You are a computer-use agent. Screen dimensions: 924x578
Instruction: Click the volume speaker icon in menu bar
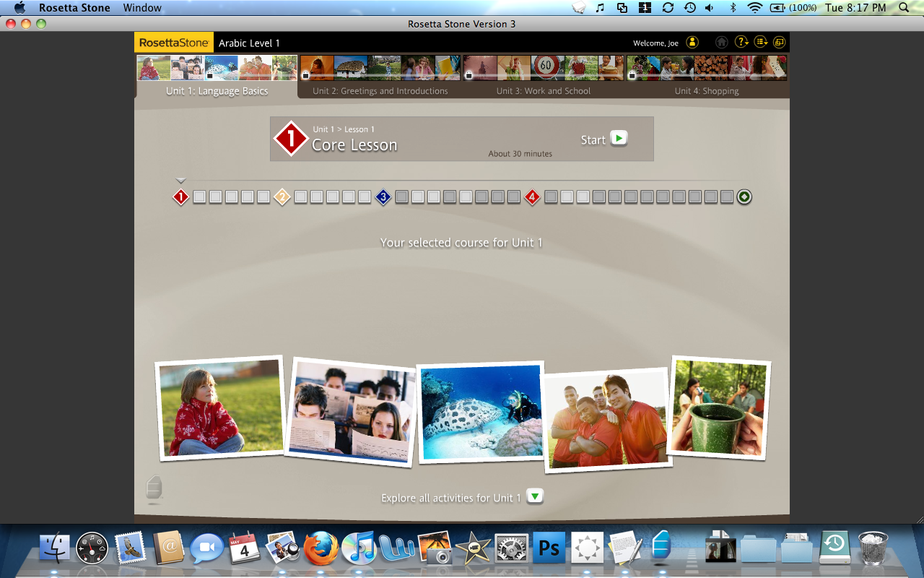[710, 8]
